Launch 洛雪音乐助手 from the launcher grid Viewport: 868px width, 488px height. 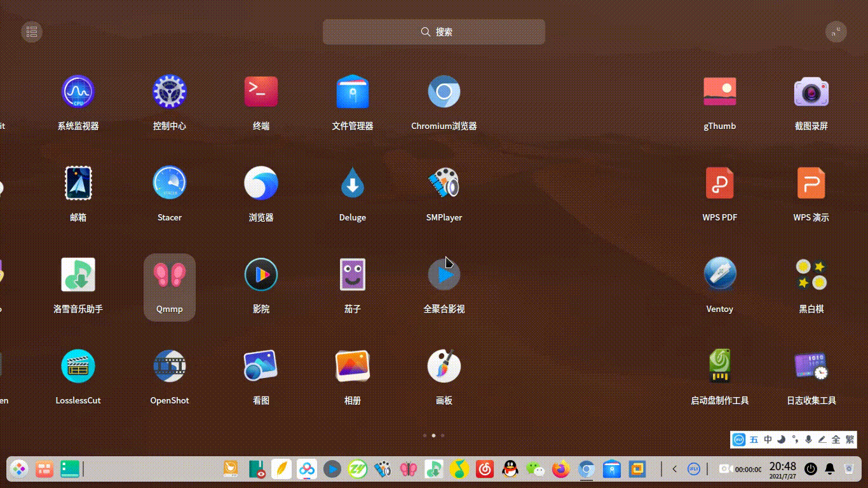[x=78, y=274]
